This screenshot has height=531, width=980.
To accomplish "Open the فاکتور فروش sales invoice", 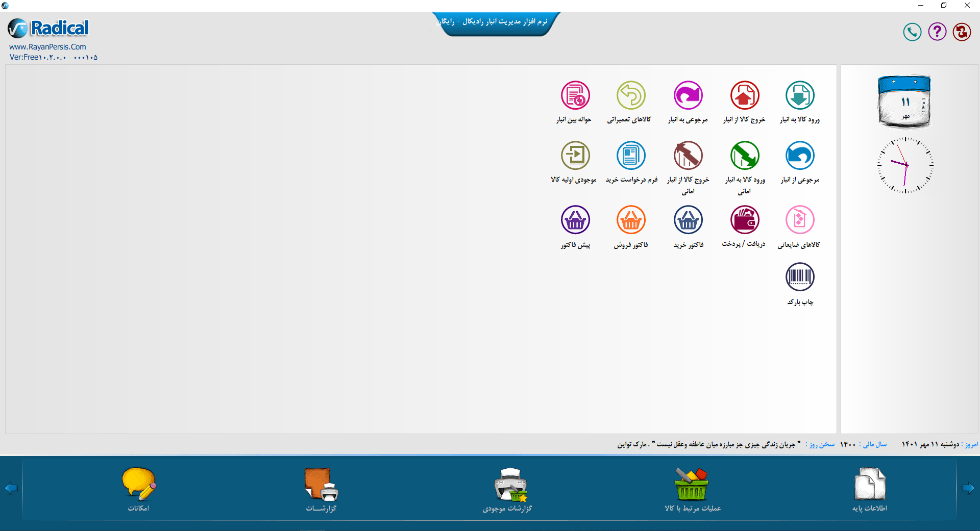I will click(631, 220).
